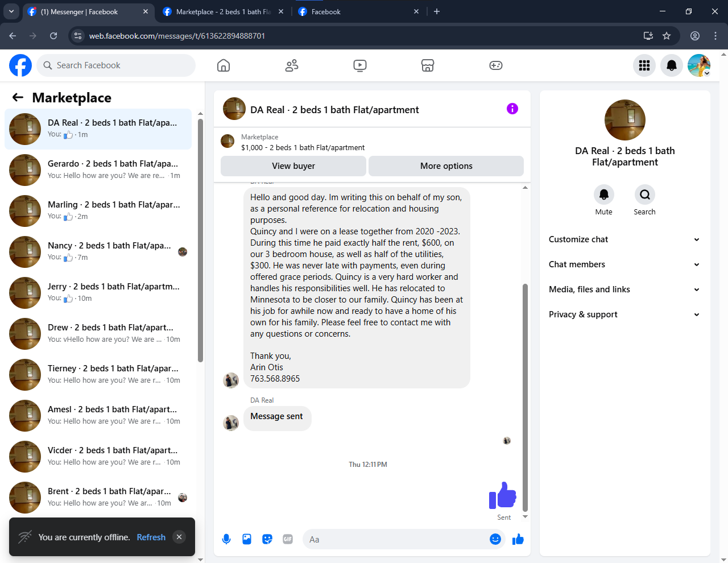728x563 pixels.
Task: Switch to the third Facebook browser tab
Action: pos(359,11)
